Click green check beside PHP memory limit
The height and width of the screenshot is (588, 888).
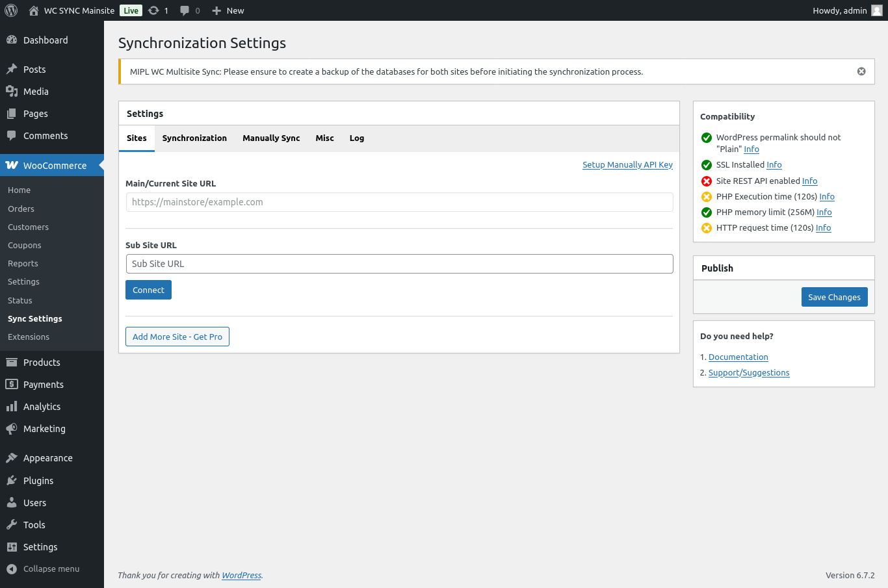(x=707, y=212)
